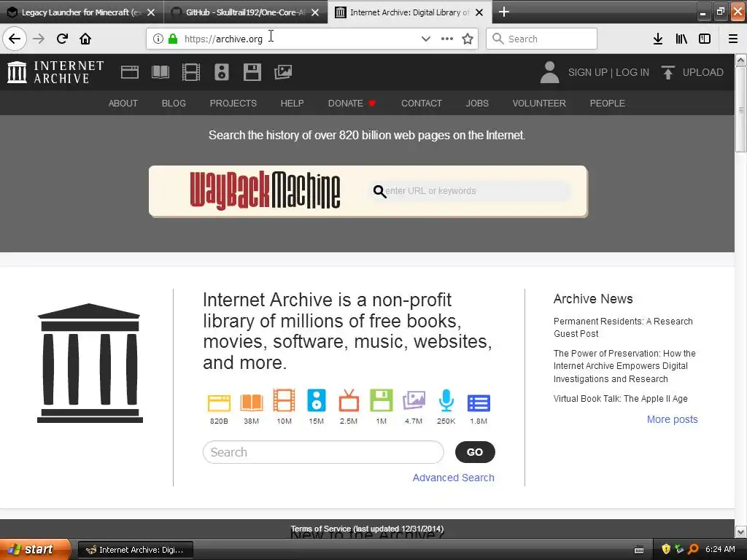Open the Texts book icon in header

(x=160, y=72)
